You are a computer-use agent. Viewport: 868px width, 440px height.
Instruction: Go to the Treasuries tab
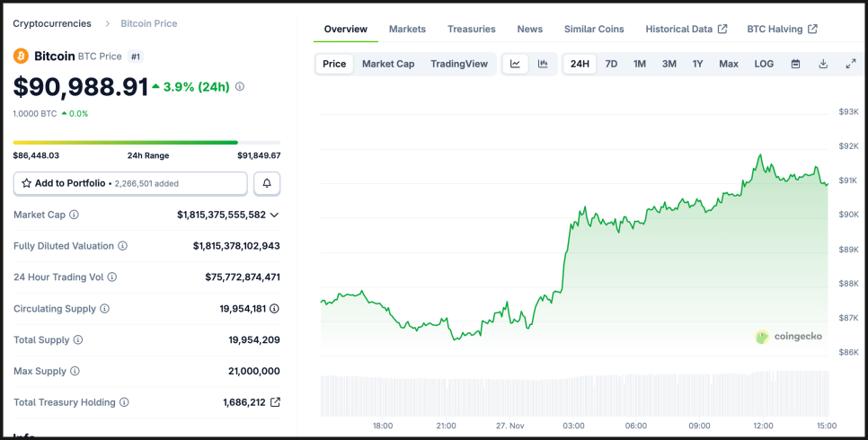coord(471,29)
